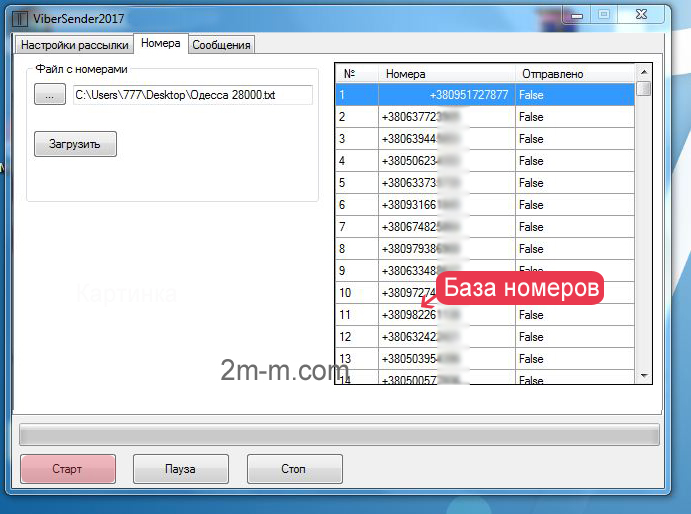This screenshot has height=514, width=691.
Task: Maximize the ViberSender2017 window
Action: tap(604, 14)
